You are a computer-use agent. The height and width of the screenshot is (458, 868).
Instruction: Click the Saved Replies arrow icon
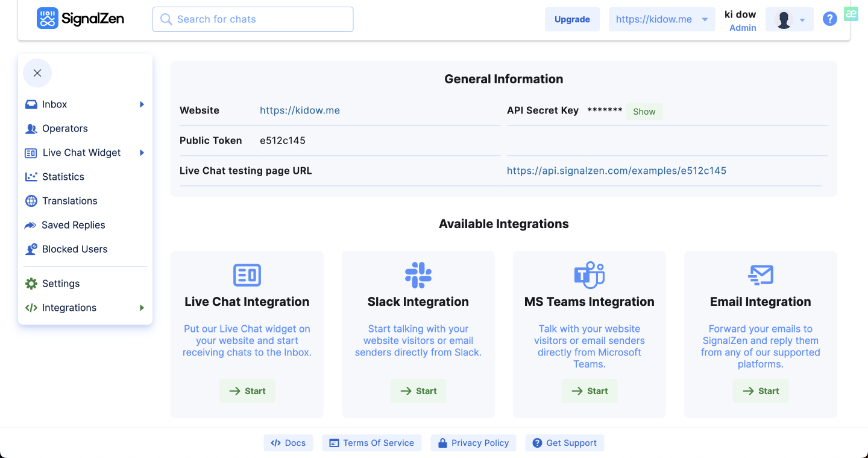30,225
